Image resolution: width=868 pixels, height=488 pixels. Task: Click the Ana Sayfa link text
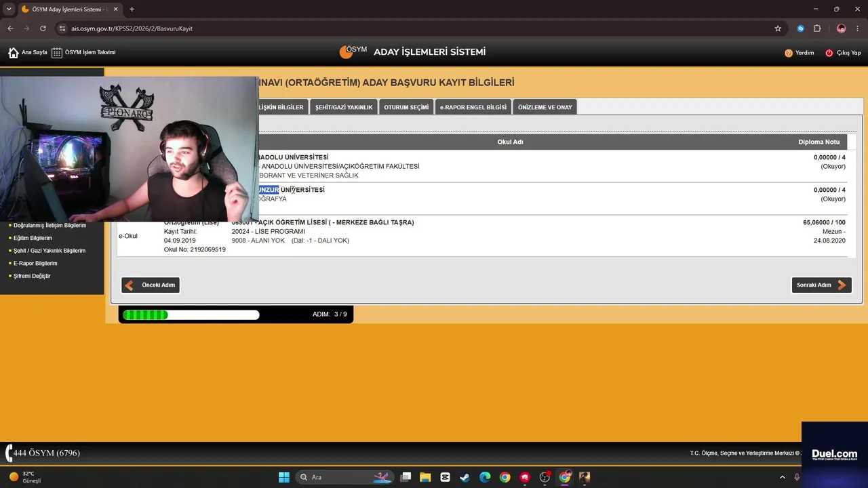point(35,52)
